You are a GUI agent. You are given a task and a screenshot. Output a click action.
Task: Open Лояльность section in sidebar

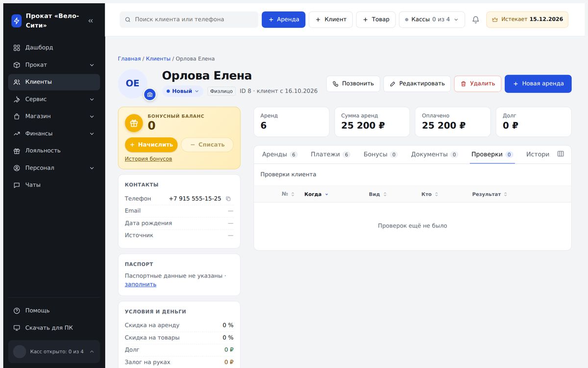[54, 151]
